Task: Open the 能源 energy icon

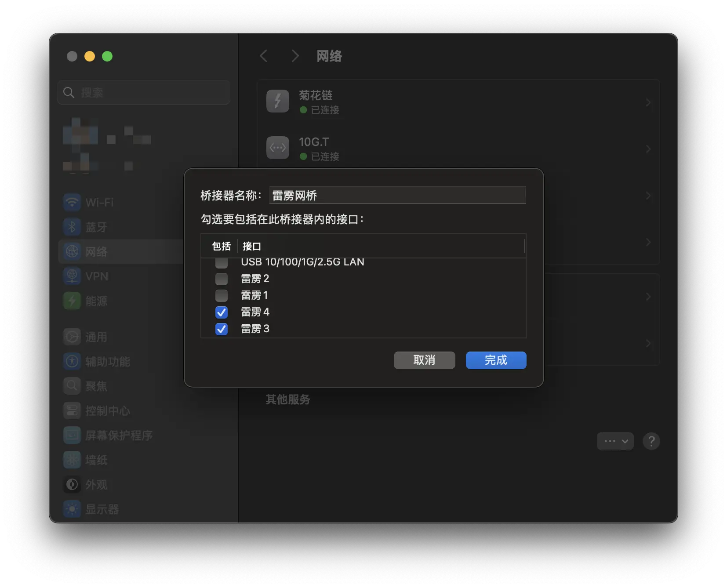Action: click(72, 301)
